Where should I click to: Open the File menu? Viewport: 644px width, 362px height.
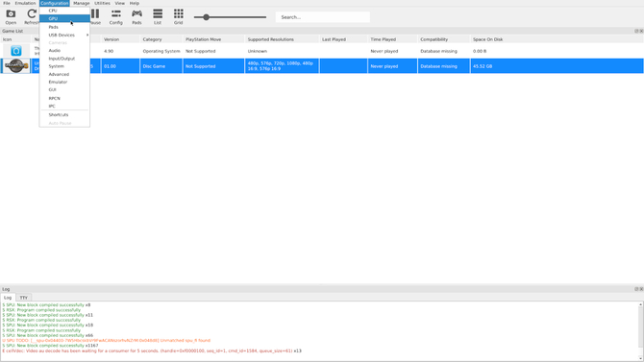pyautogui.click(x=7, y=3)
